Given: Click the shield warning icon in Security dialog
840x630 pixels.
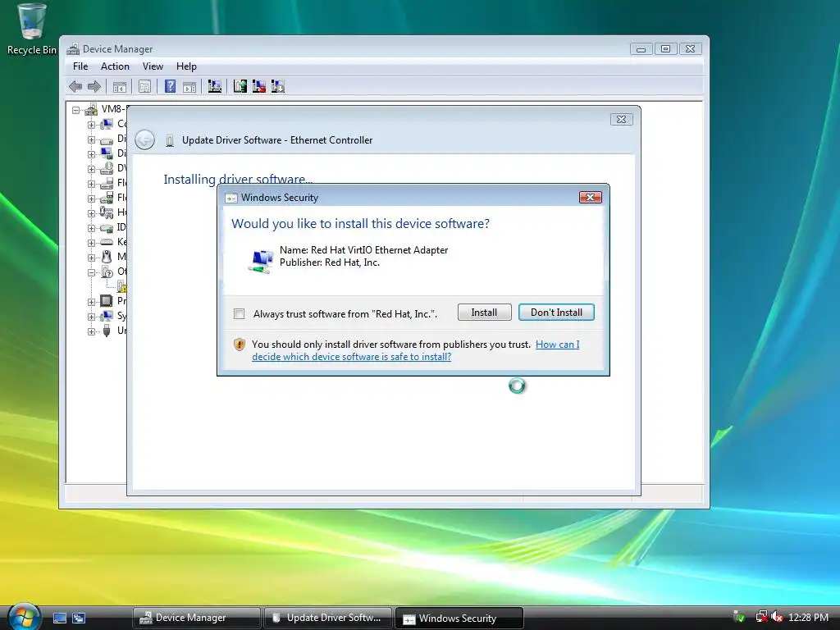Looking at the screenshot, I should click(240, 345).
